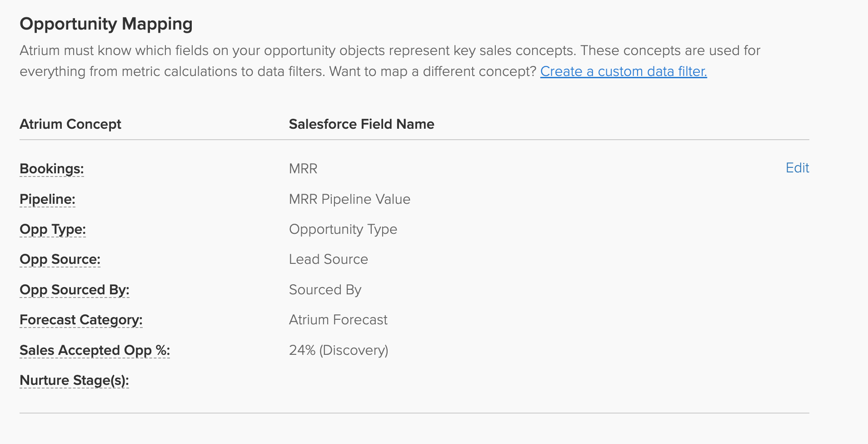868x444 pixels.
Task: Click the Atrium Concept column header
Action: click(70, 124)
